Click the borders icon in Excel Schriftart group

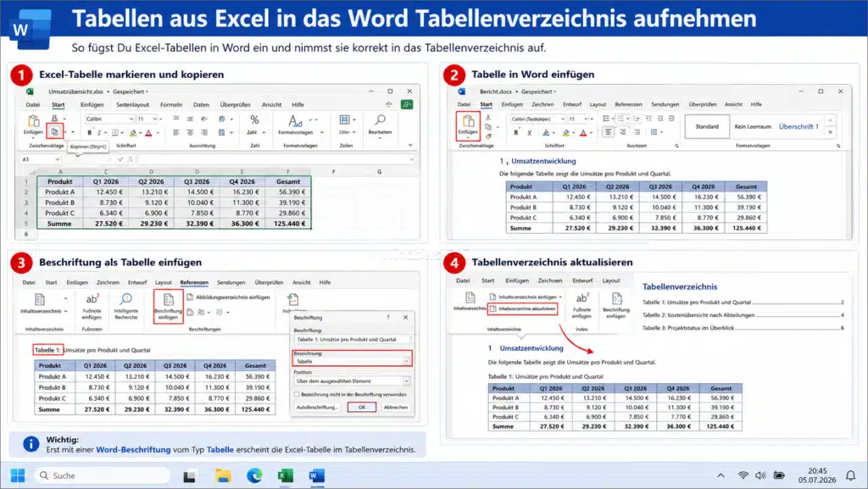coord(114,133)
